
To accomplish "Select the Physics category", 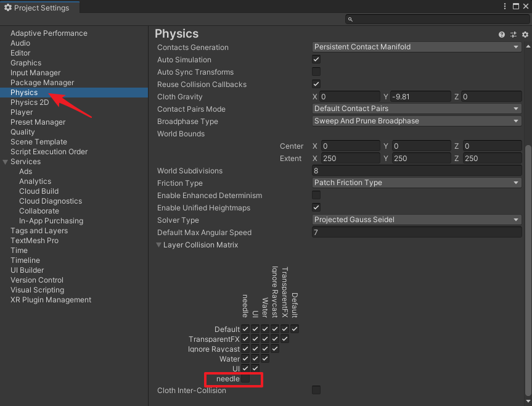I will tap(74, 93).
